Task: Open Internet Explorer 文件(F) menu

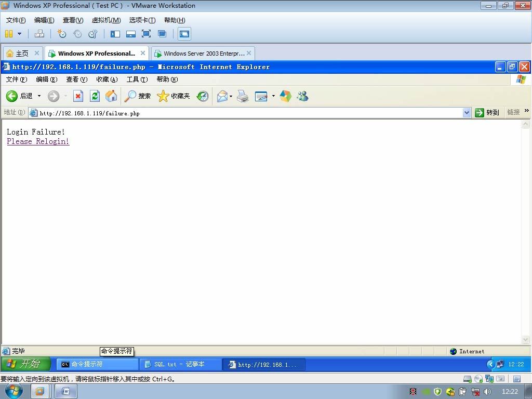Action: [x=17, y=79]
